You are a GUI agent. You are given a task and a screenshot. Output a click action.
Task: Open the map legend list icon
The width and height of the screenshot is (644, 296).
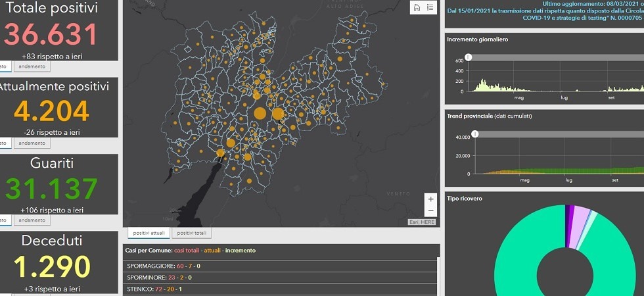pyautogui.click(x=430, y=7)
